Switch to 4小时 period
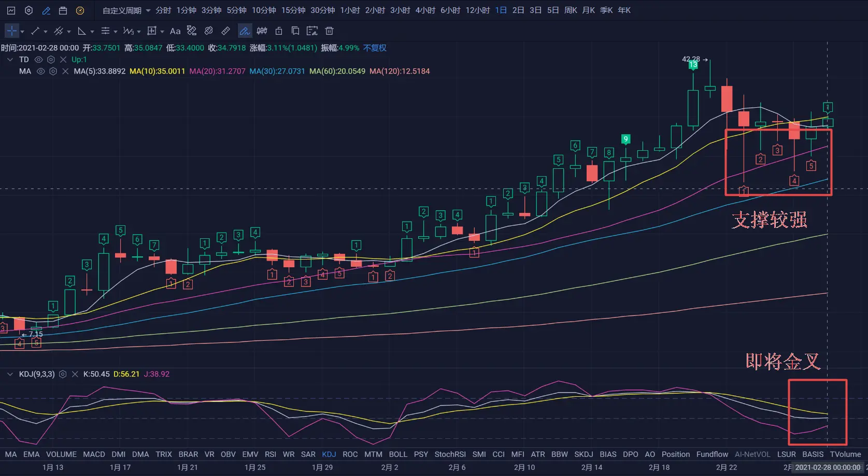The image size is (868, 476). pos(425,10)
